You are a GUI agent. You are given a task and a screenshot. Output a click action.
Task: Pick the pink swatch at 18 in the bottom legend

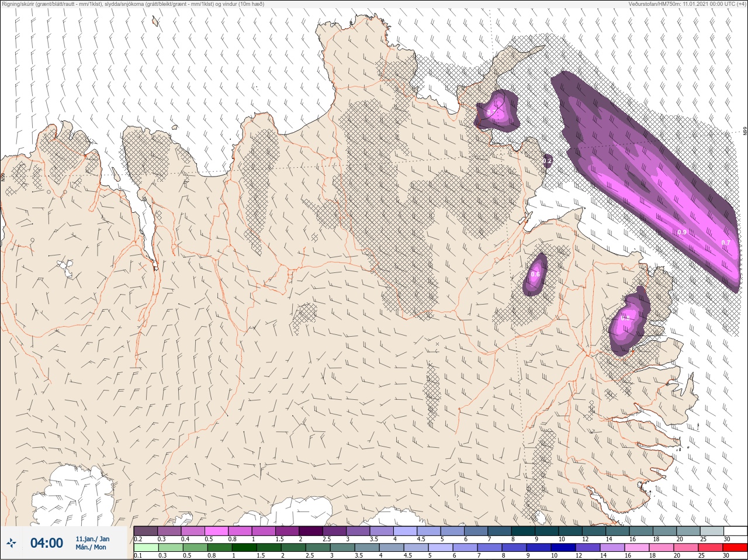point(662,548)
